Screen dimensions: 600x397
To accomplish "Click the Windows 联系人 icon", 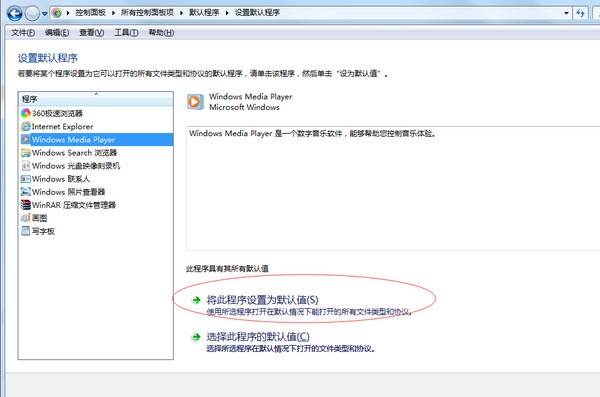I will pos(26,179).
